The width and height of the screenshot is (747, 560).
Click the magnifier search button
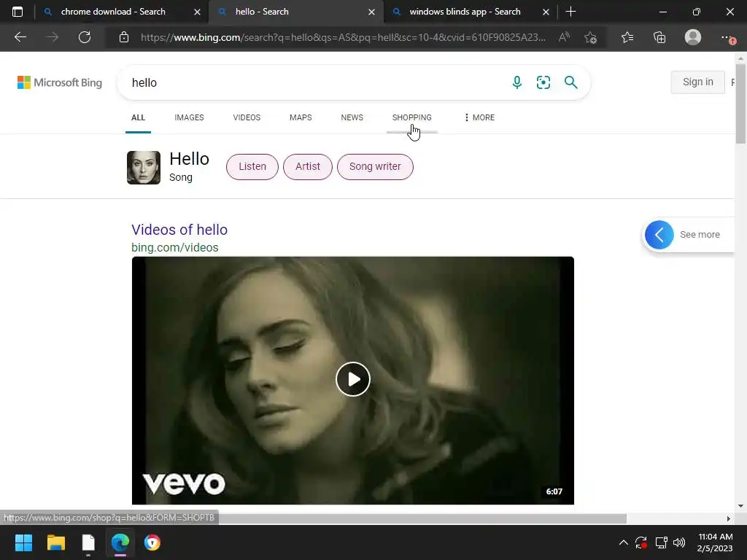[570, 82]
